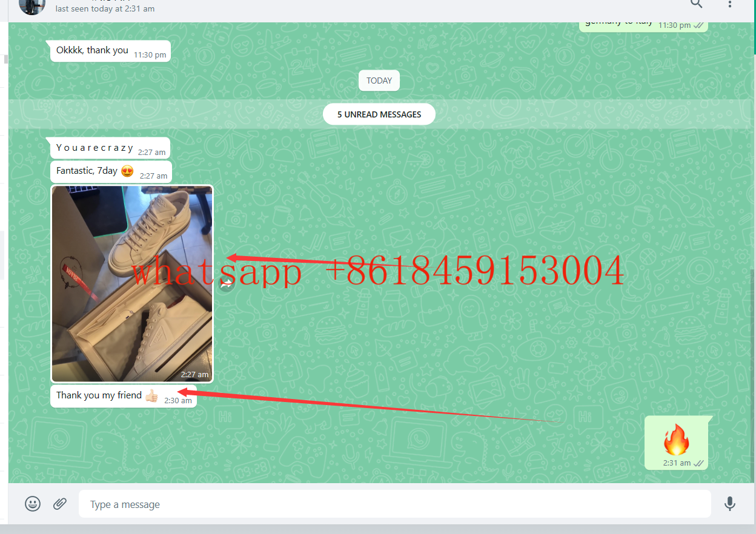Viewport: 756px width, 534px height.
Task: Open the chat search icon
Action: click(697, 4)
